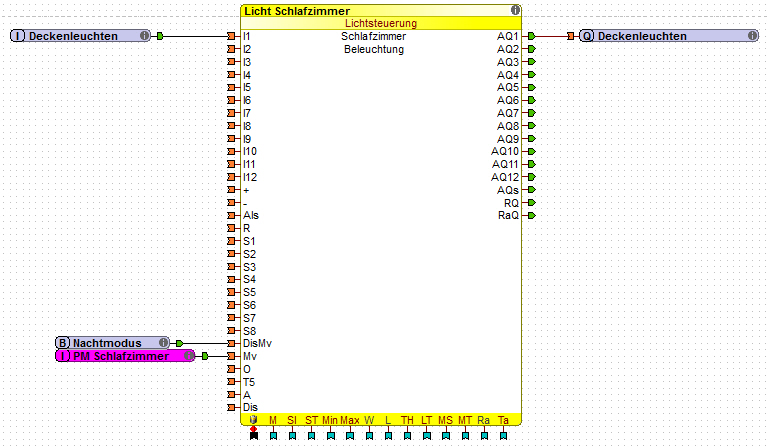Select the AQ7 output connector
Viewport: 767px width, 447px height.
[532, 113]
